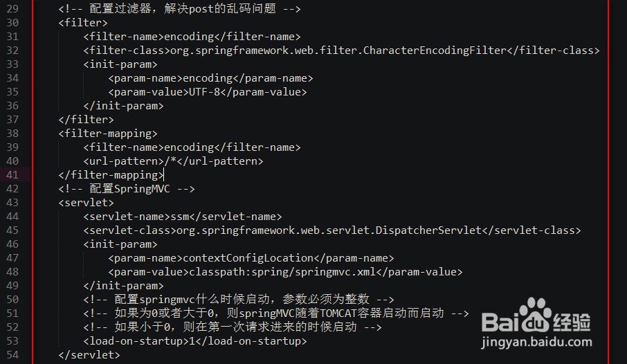
Task: Click line number 43 in the gutter
Action: pyautogui.click(x=12, y=203)
